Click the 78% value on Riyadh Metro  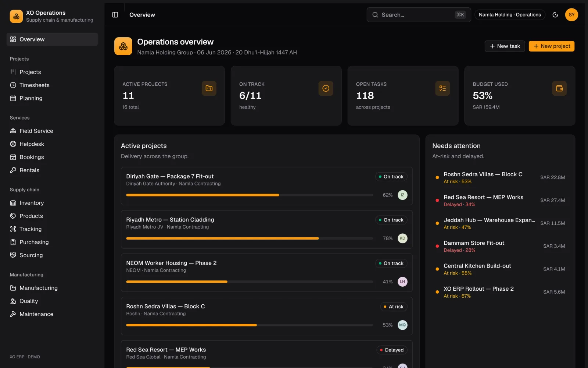[388, 238]
